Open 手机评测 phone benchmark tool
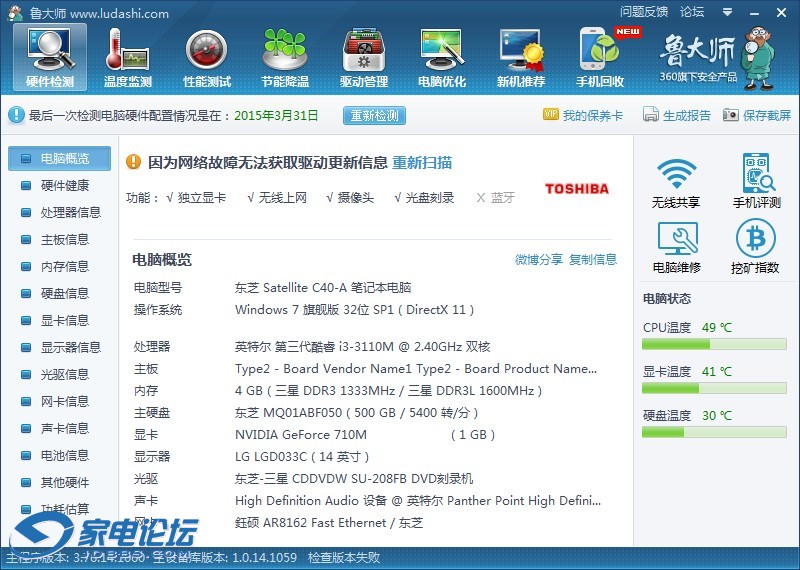 pos(756,181)
